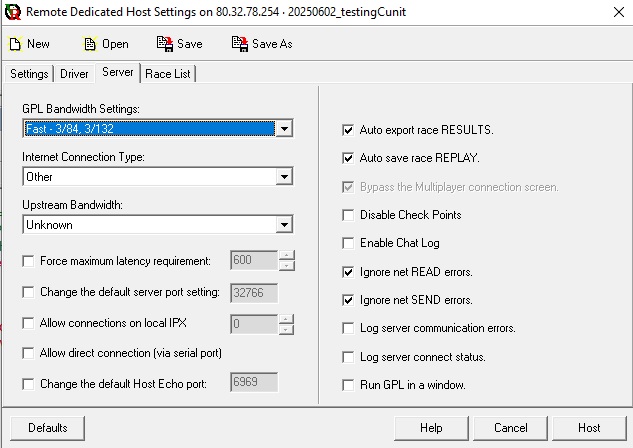Open Help for this dialog

pos(431,428)
